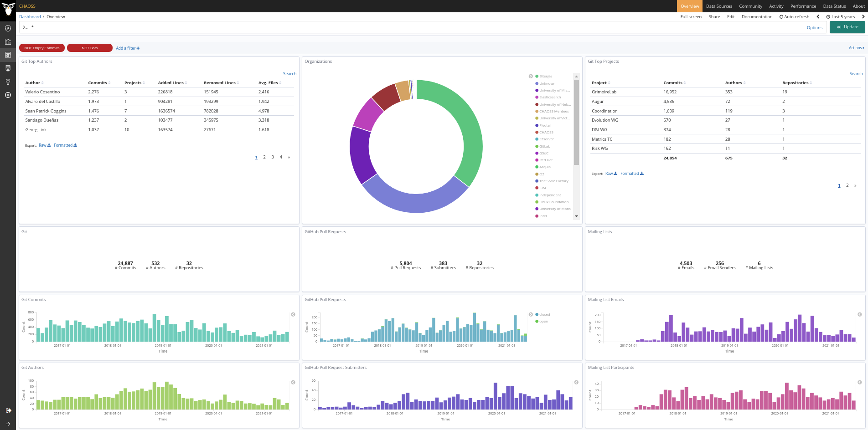The width and height of the screenshot is (868, 430).
Task: Download Raw export in Git Top Authors
Action: pyautogui.click(x=45, y=145)
